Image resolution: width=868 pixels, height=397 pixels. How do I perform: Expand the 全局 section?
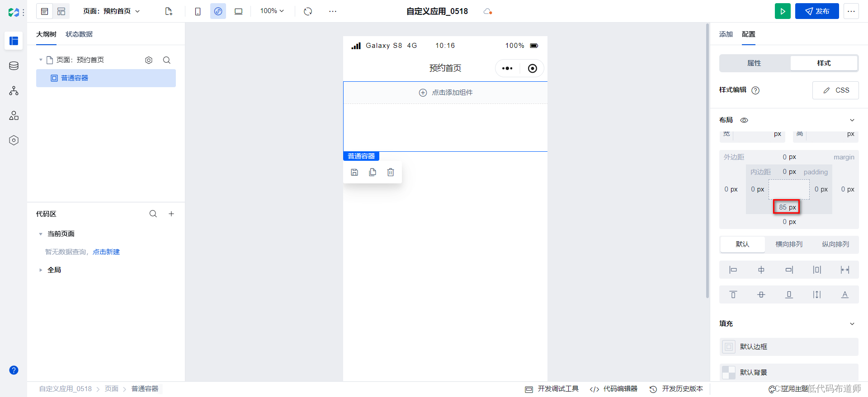click(x=41, y=270)
